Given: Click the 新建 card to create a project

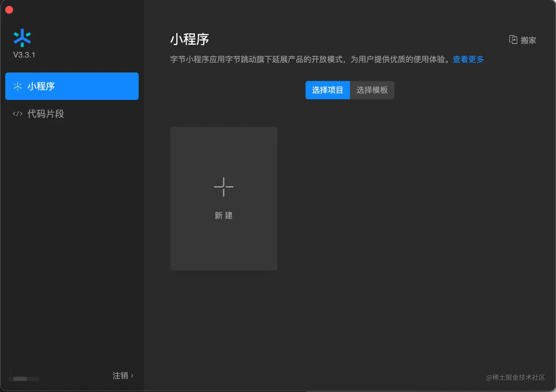Looking at the screenshot, I should click(224, 198).
